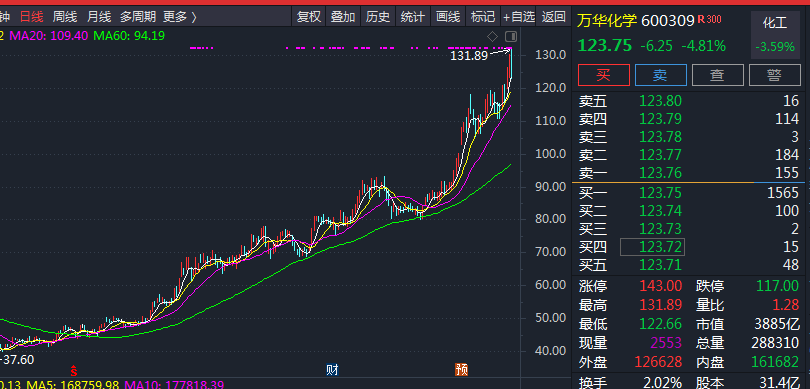
Task: Click the 买二 price 123.74
Action: 661,211
